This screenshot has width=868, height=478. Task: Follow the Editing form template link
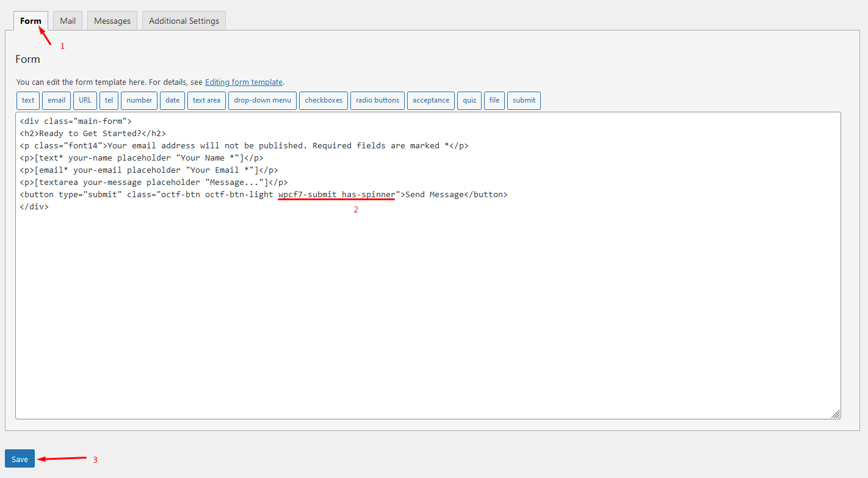pos(244,82)
